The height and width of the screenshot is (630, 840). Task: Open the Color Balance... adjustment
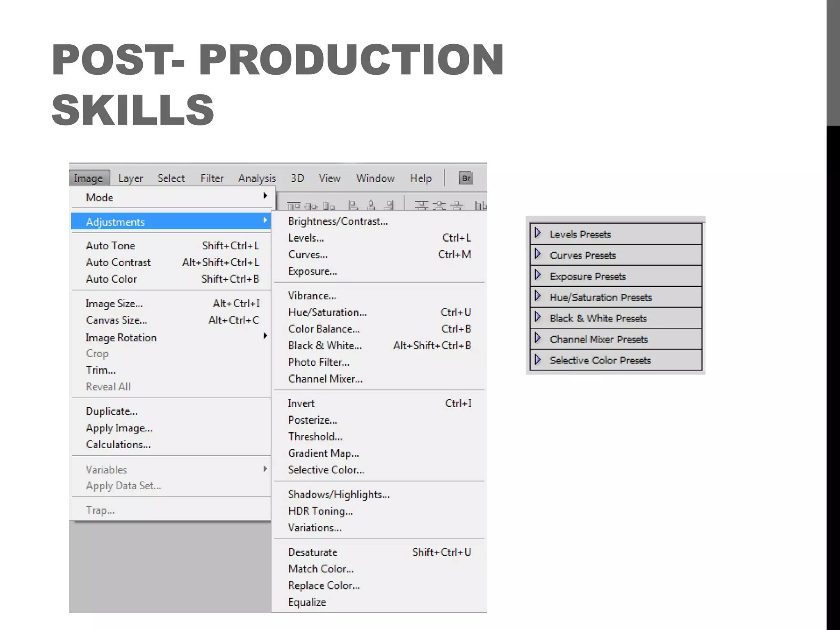pos(379,329)
